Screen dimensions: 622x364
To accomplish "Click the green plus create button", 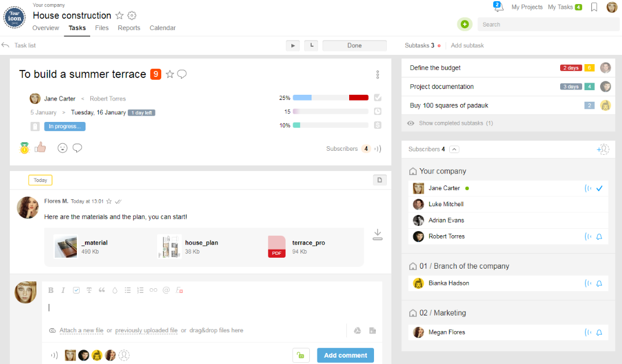I will (465, 24).
